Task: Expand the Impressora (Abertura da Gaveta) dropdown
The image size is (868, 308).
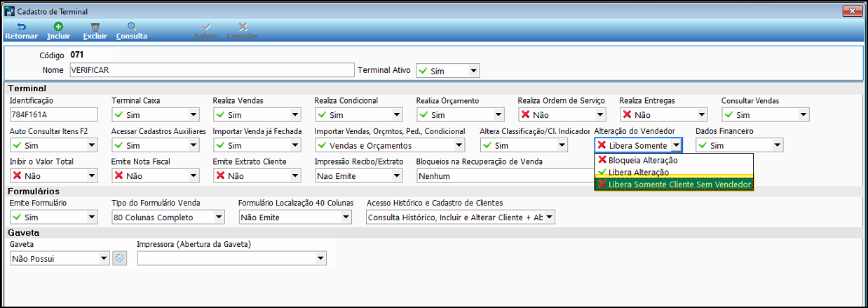Action: pos(320,258)
